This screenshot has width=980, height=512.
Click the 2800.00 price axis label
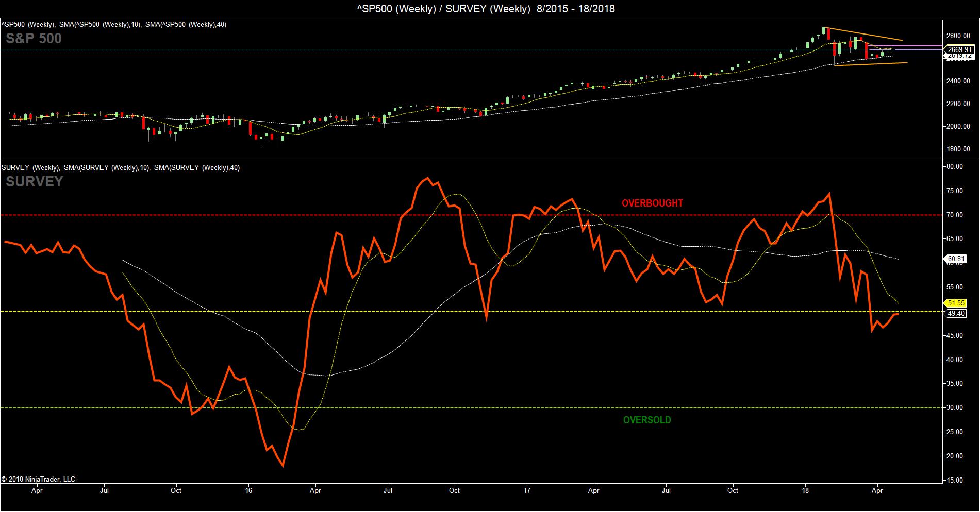(959, 36)
